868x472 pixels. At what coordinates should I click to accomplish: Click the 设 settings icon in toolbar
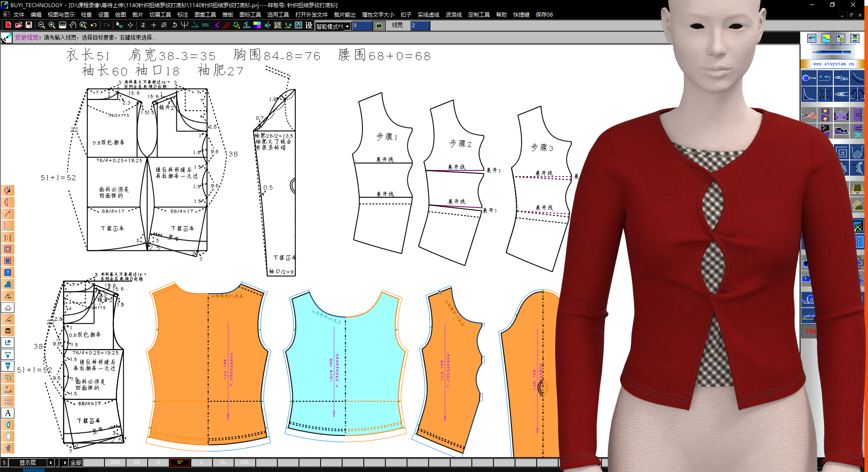pyautogui.click(x=309, y=25)
